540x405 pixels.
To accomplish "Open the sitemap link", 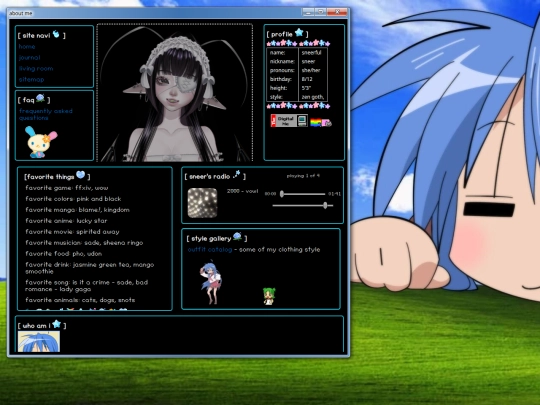I will (x=31, y=80).
